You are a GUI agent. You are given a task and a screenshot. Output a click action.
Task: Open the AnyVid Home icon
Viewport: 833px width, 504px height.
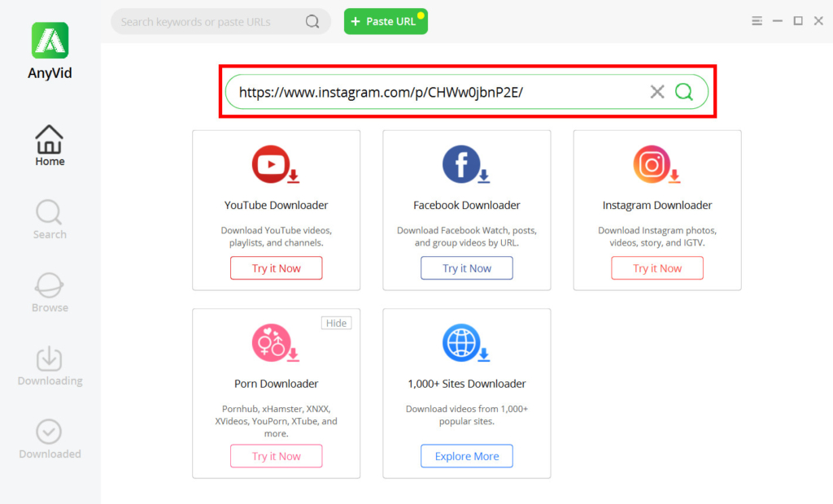(50, 138)
